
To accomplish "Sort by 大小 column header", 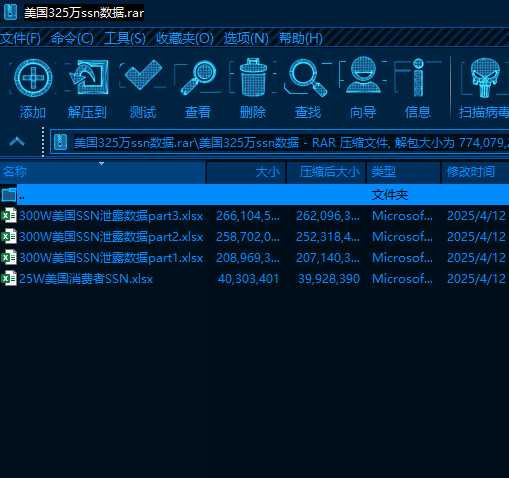I will point(246,172).
